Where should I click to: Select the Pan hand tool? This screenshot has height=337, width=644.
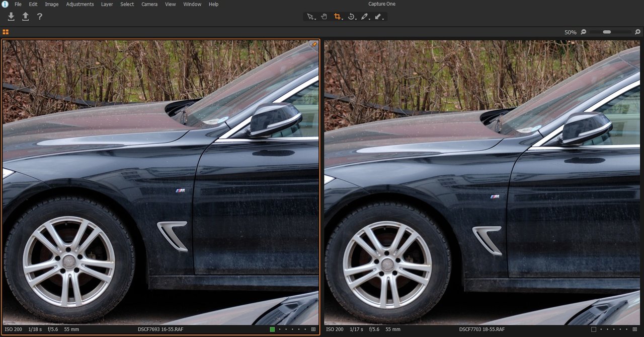[324, 17]
